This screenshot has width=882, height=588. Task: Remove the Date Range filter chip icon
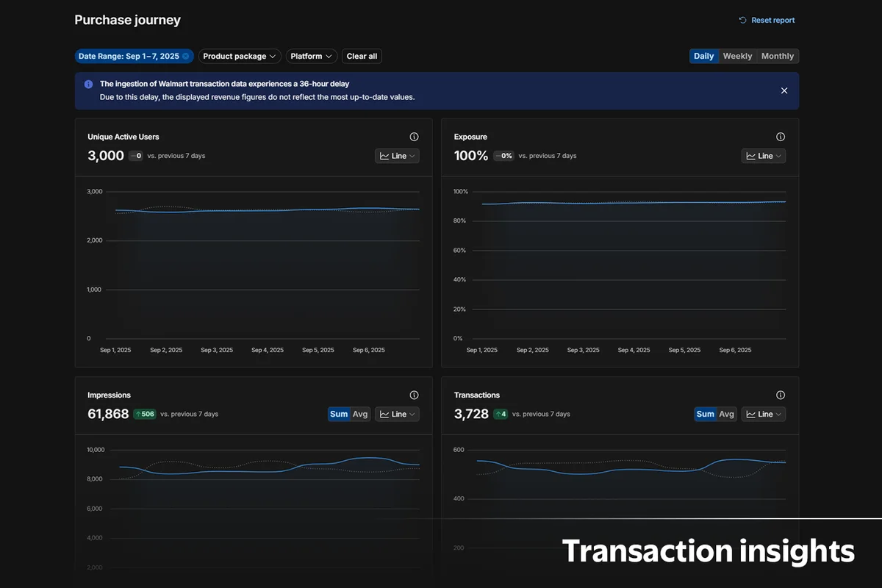point(186,57)
